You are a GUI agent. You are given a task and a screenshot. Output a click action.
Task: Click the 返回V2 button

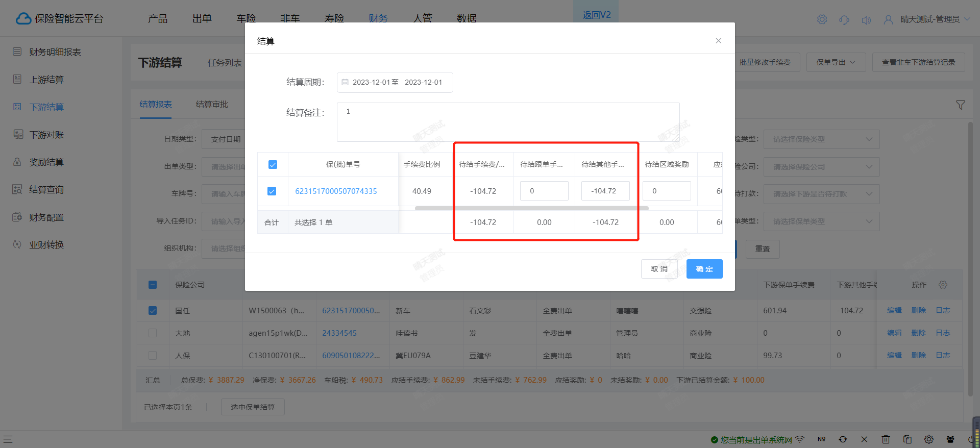tap(596, 14)
